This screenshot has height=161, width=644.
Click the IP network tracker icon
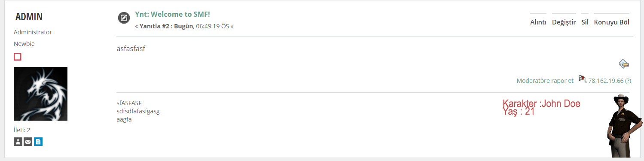(583, 78)
